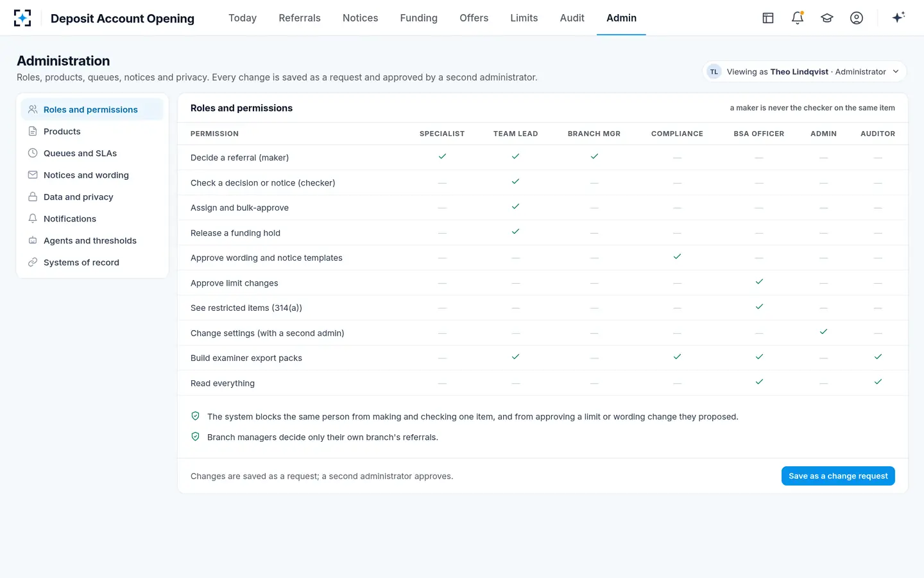Click the bell icon beside Notifications in sidebar
924x578 pixels.
tap(33, 218)
